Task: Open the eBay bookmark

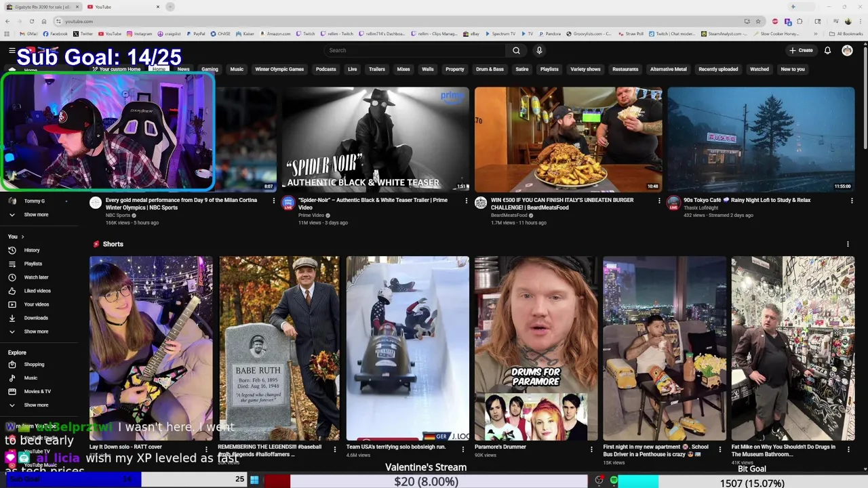Action: (471, 33)
